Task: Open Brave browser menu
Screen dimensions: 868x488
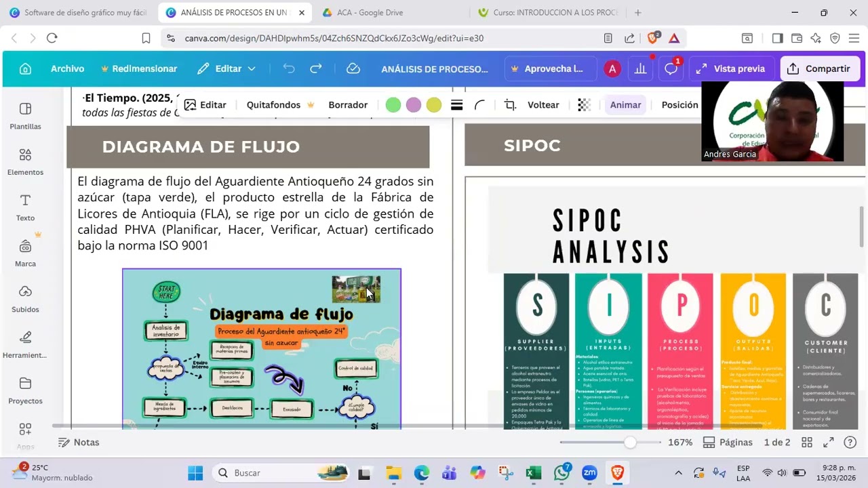Action: (854, 38)
